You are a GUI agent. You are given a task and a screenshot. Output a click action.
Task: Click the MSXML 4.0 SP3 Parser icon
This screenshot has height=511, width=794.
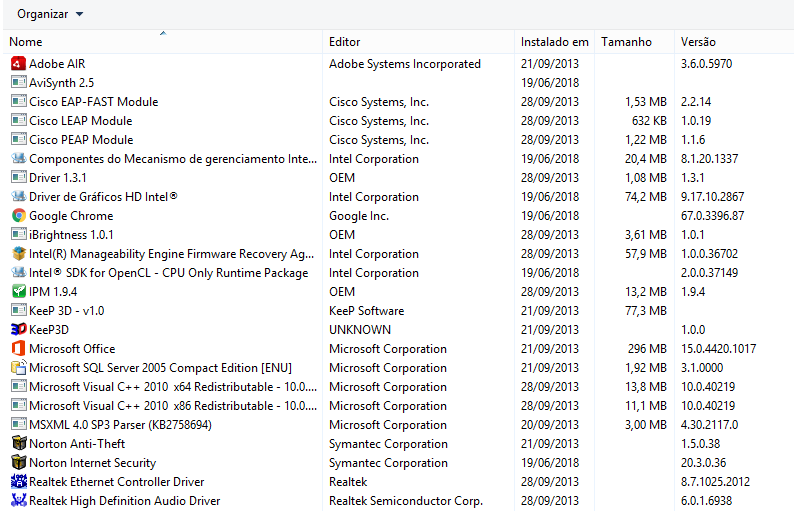point(18,424)
